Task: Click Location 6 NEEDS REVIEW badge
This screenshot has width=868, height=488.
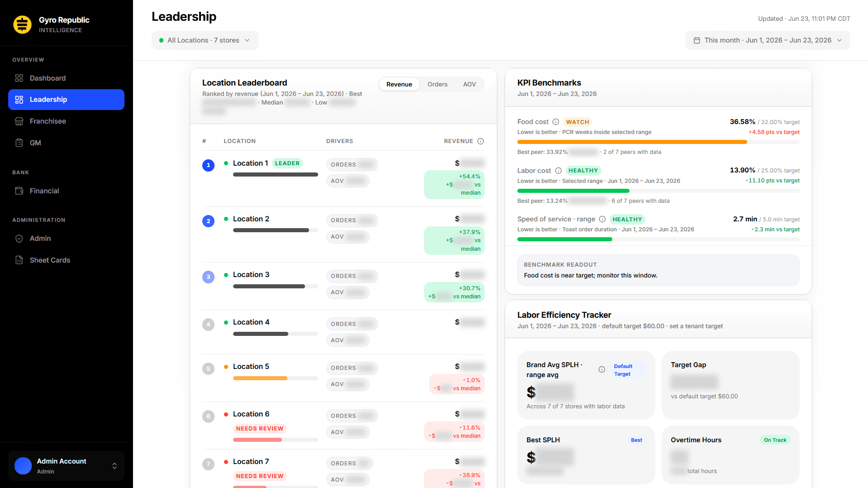Action: coord(260,429)
